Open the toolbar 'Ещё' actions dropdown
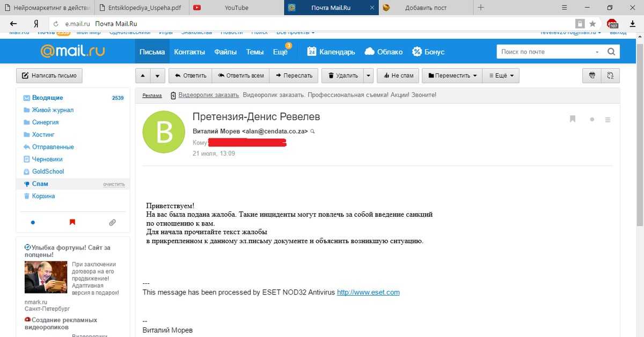 (501, 76)
